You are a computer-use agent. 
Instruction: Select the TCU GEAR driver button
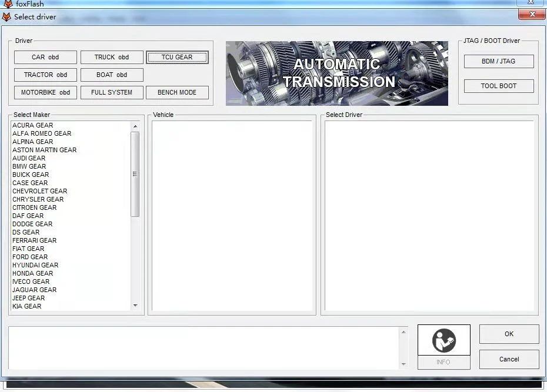[177, 57]
